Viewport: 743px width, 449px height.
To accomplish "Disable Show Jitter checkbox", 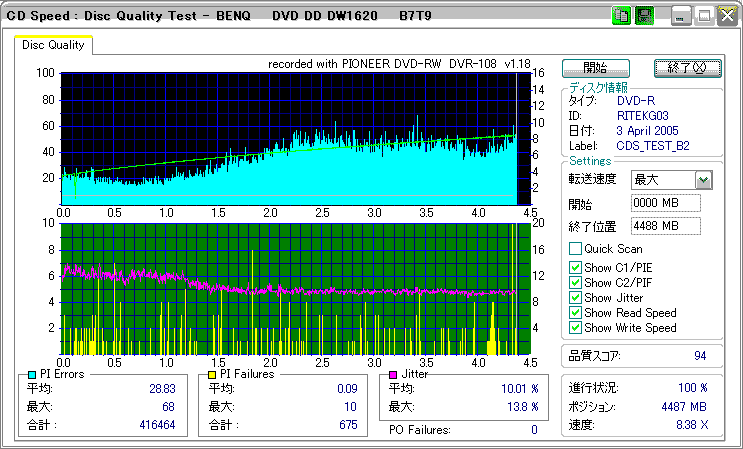I will (x=575, y=297).
